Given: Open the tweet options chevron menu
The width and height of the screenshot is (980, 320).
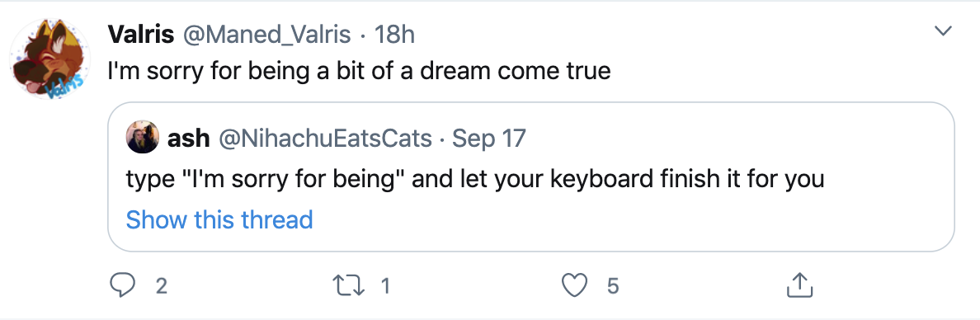Looking at the screenshot, I should click(x=942, y=31).
